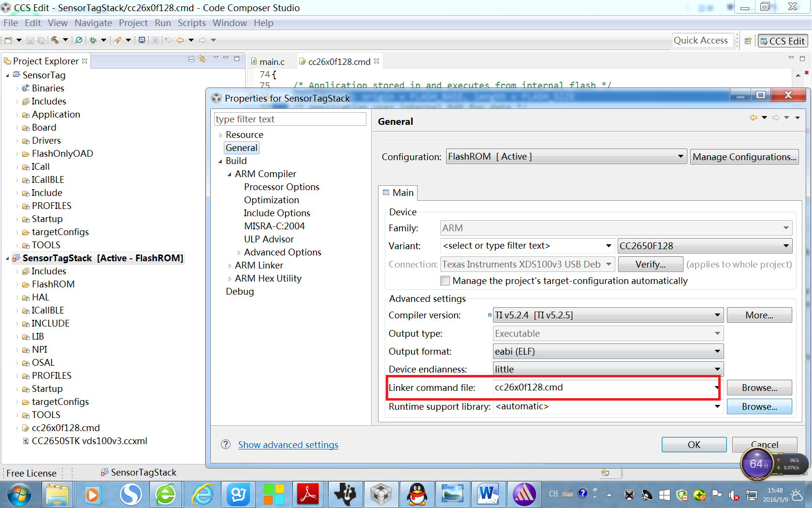
Task: Open the Variant filter dropdown
Action: [609, 246]
